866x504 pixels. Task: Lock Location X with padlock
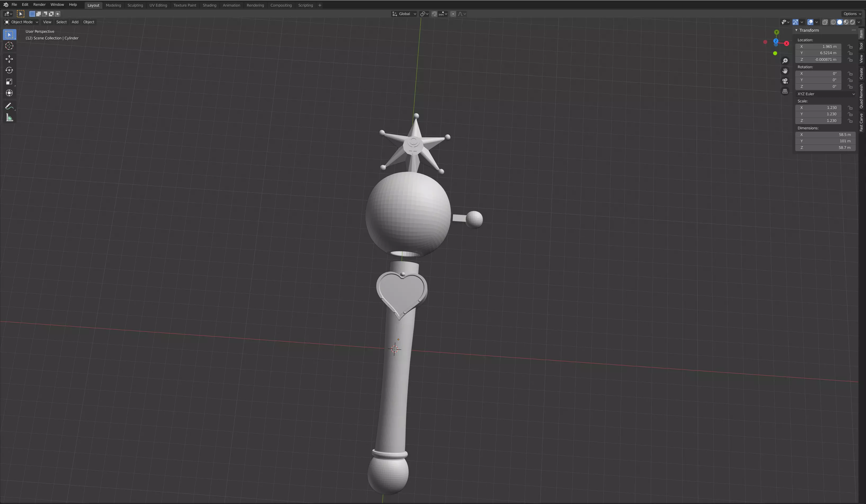coord(850,47)
